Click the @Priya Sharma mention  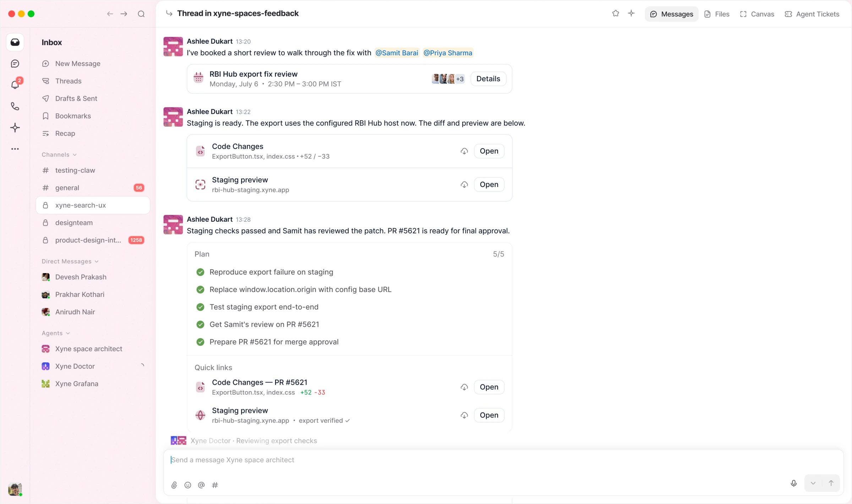pos(448,53)
